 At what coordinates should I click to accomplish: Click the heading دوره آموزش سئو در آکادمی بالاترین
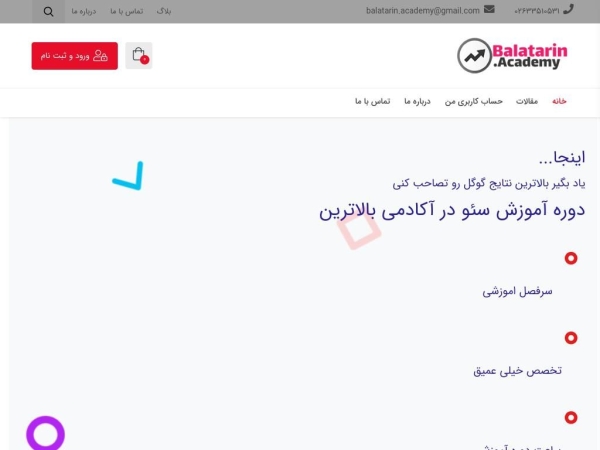point(452,210)
